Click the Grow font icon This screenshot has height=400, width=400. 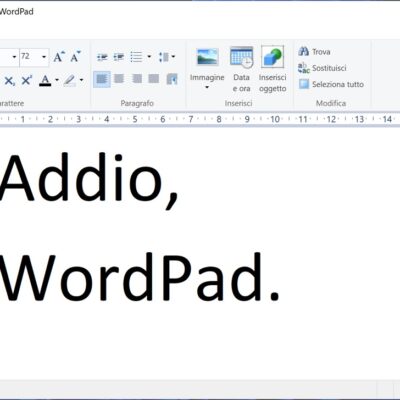click(59, 57)
